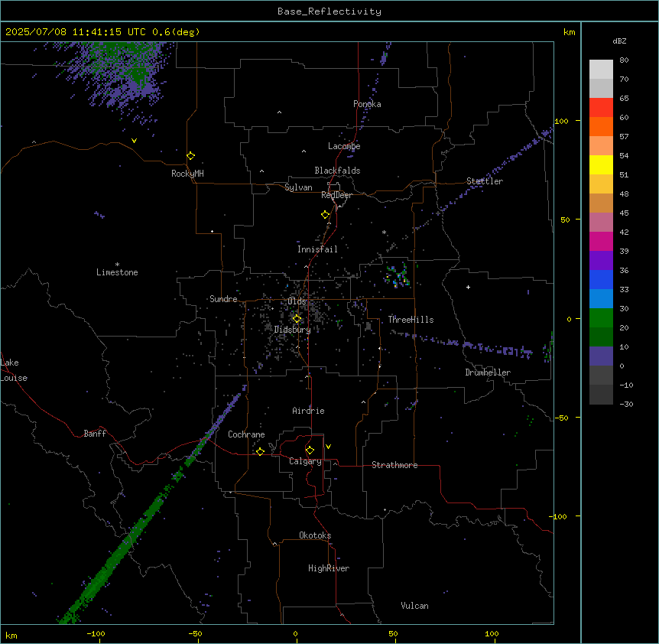Image resolution: width=659 pixels, height=644 pixels.
Task: Select the white 80 dBZ legend swatch
Action: (x=601, y=70)
